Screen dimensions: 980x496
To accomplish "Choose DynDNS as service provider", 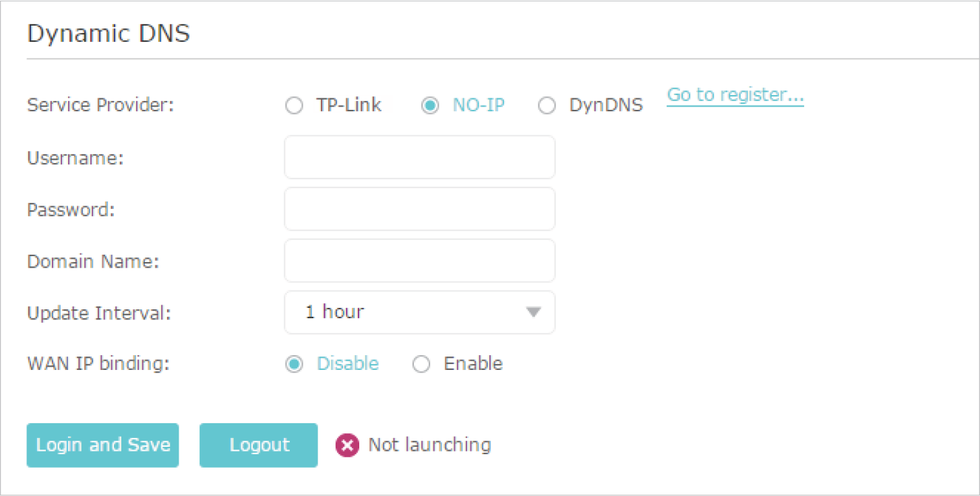I will 547,106.
